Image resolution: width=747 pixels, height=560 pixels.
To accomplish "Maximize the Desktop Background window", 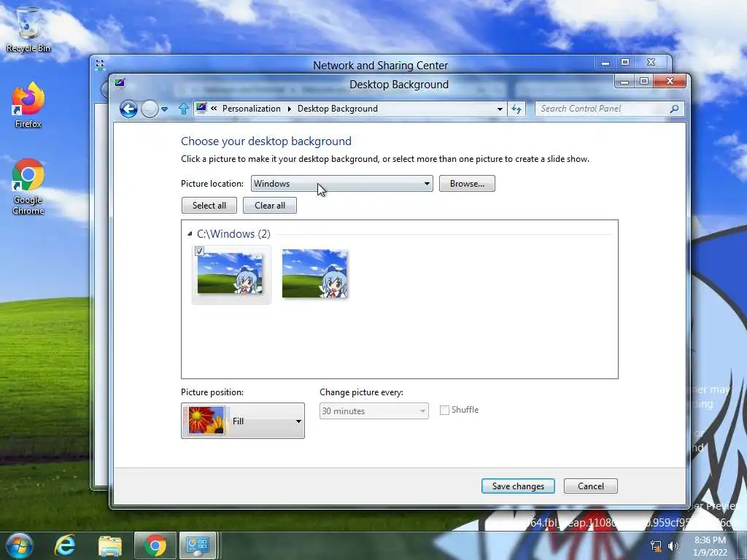I will (644, 82).
